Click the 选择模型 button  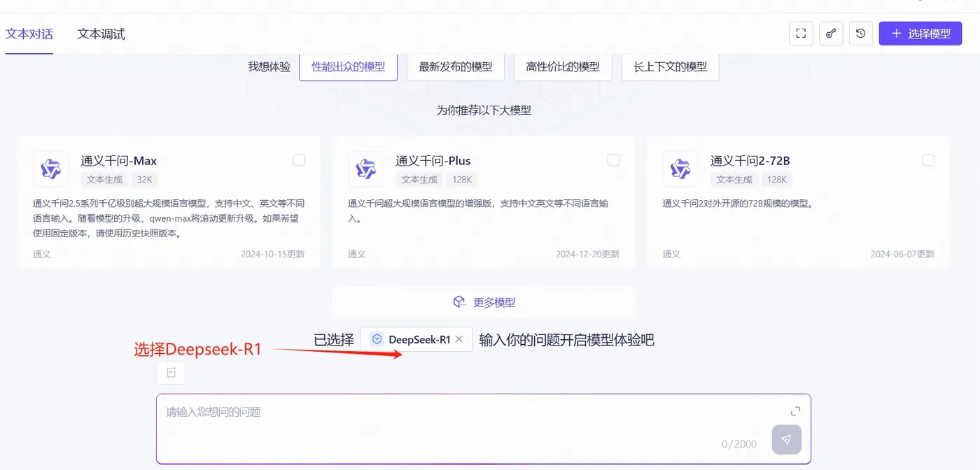(x=920, y=34)
